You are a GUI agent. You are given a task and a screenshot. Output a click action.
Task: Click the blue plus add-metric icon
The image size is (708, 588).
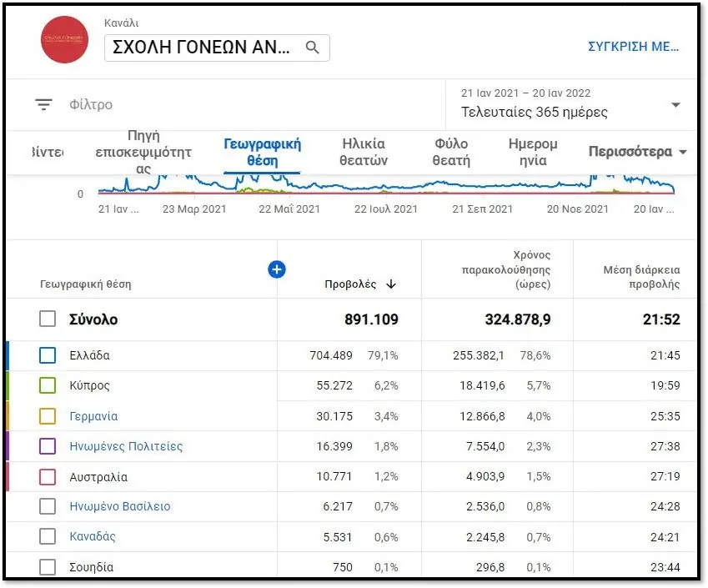pos(277,269)
